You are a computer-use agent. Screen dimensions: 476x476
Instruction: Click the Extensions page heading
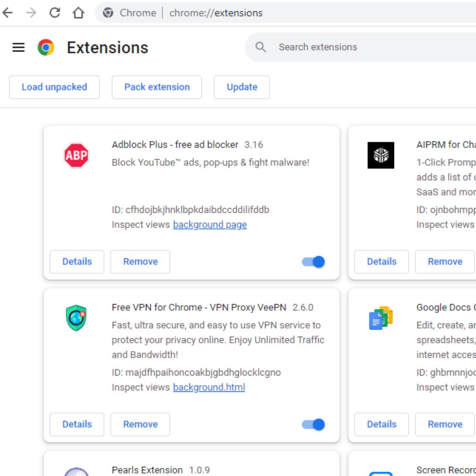[x=108, y=48]
